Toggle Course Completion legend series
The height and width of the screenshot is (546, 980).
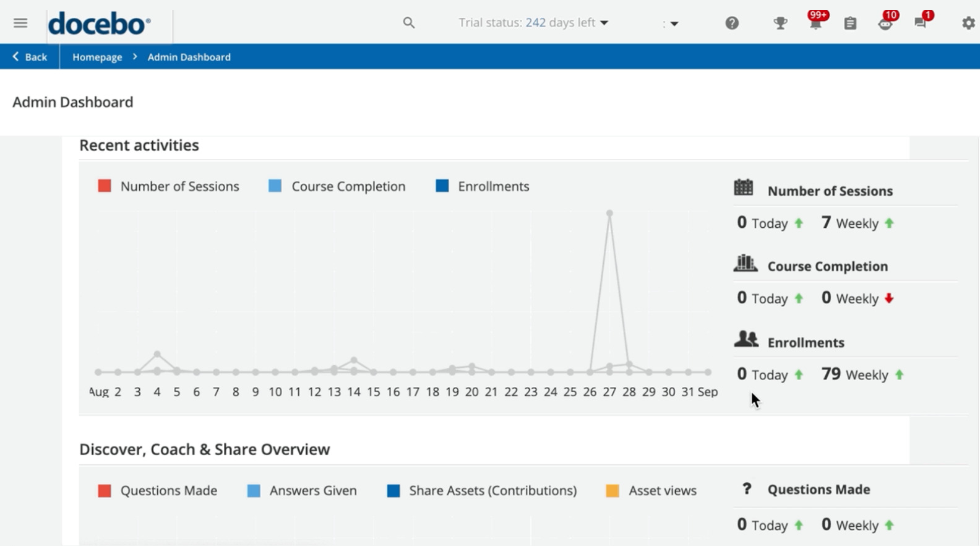click(x=337, y=186)
